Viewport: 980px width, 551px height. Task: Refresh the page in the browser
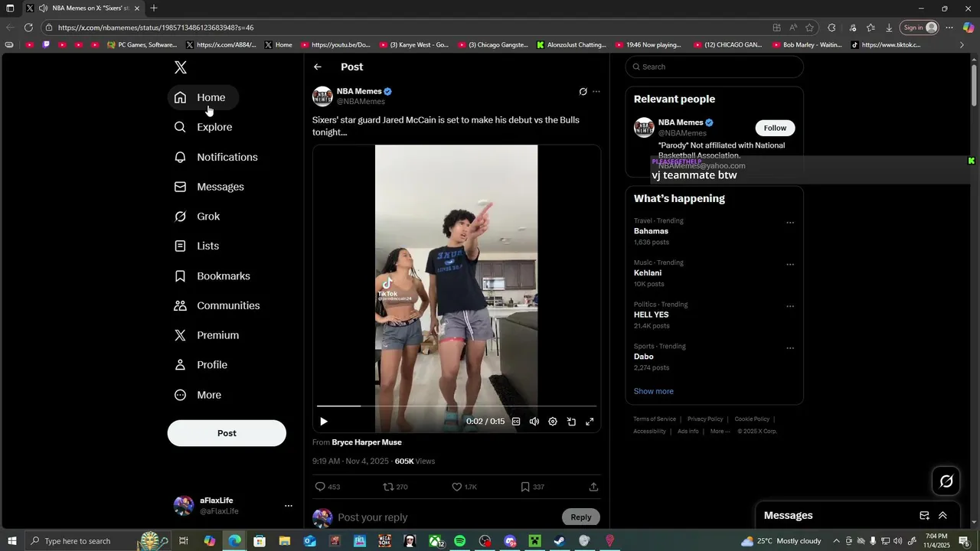pyautogui.click(x=28, y=28)
